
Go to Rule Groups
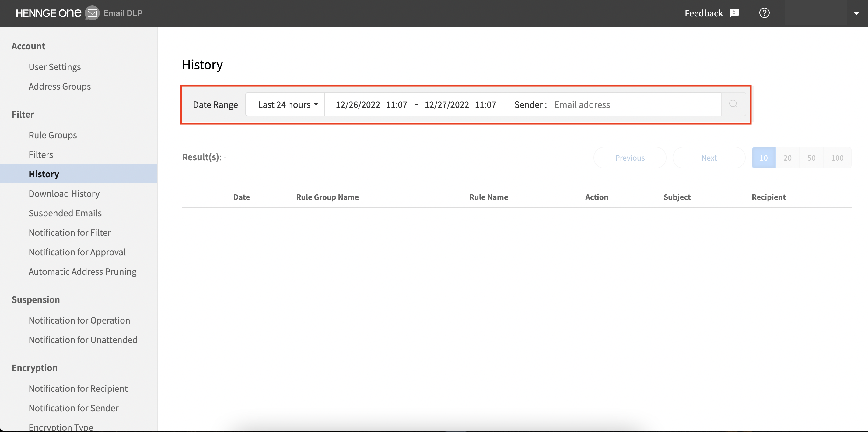click(x=53, y=135)
